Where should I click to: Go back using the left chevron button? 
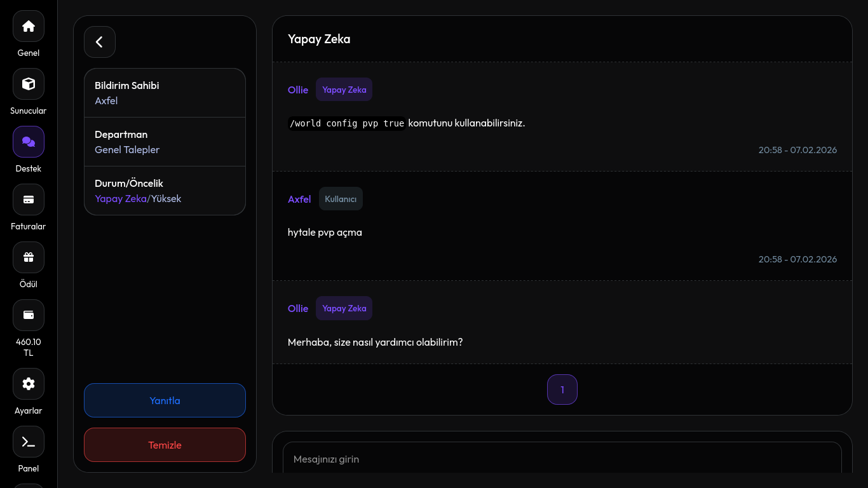point(100,42)
